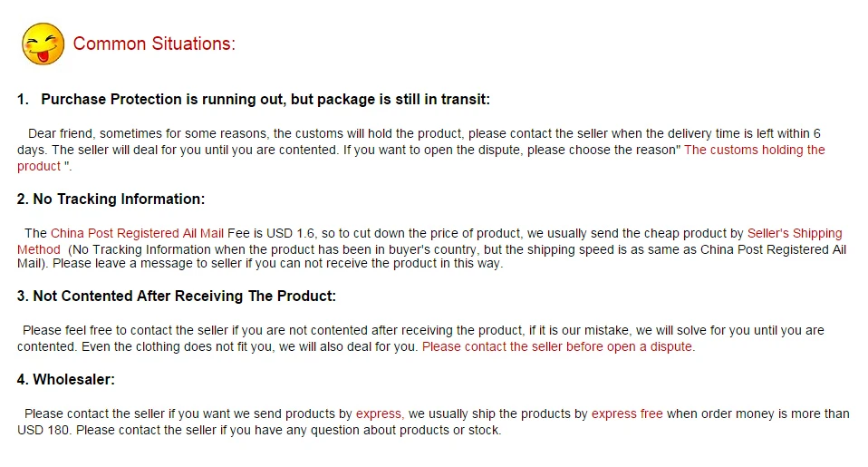Click red 'China Post Registered Ail Mail' text
This screenshot has height=467, width=868.
click(x=138, y=233)
